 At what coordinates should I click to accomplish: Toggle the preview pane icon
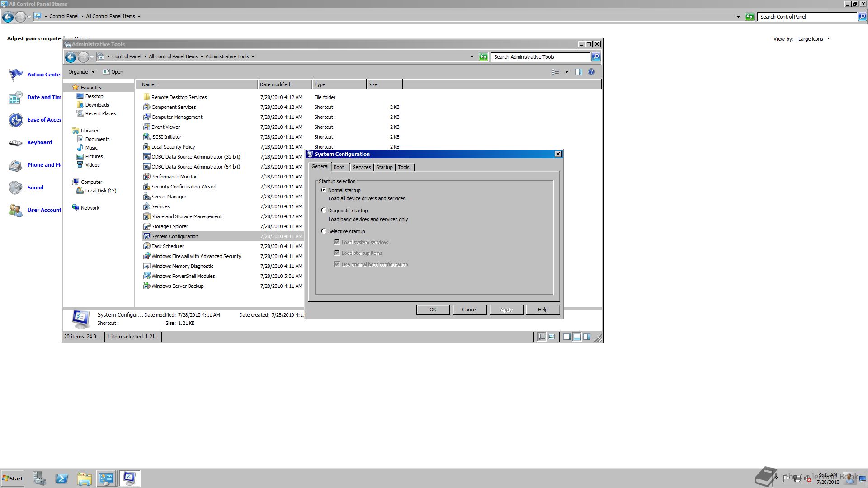(578, 72)
